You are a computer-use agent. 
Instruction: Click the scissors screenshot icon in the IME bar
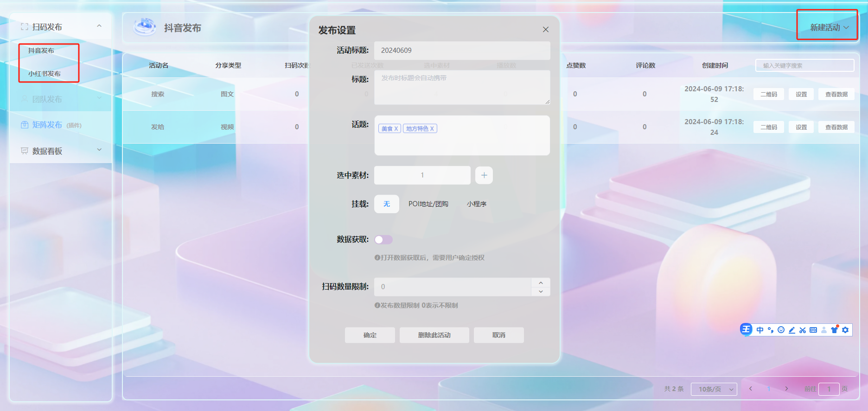pos(803,330)
